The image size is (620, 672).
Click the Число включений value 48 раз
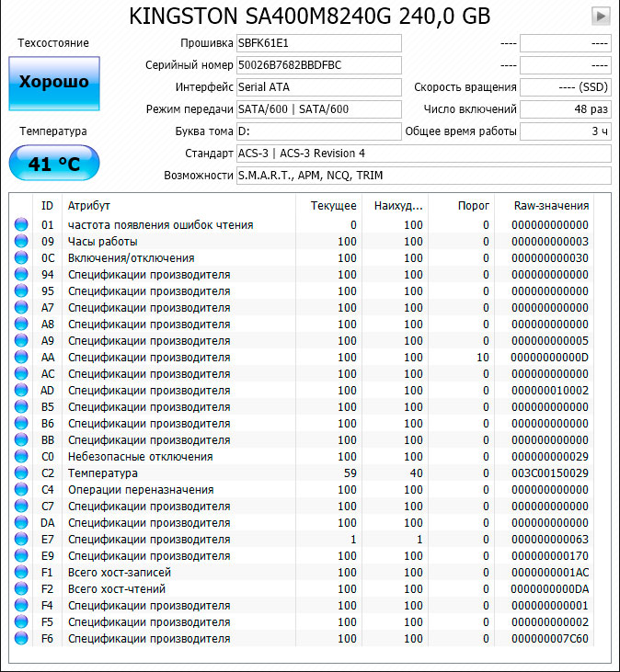click(x=566, y=109)
